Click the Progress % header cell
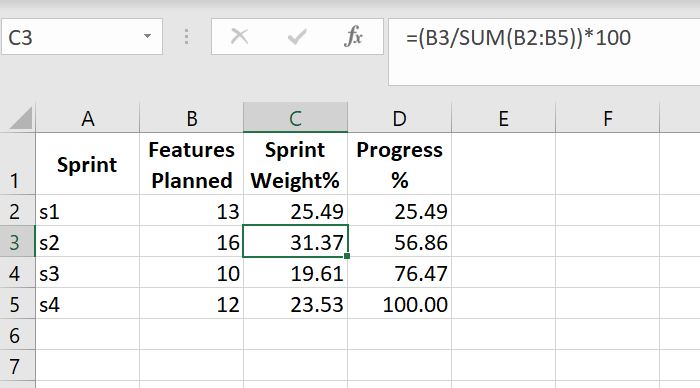This screenshot has width=700, height=388. coord(400,164)
